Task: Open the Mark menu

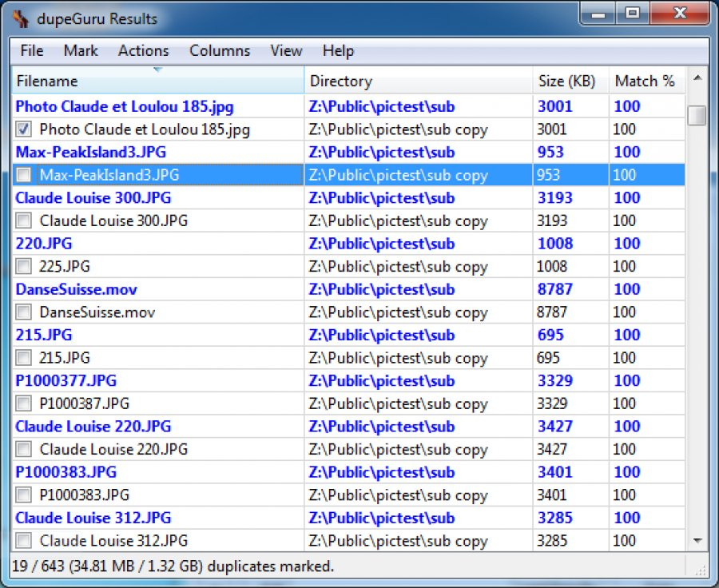Action: tap(81, 51)
